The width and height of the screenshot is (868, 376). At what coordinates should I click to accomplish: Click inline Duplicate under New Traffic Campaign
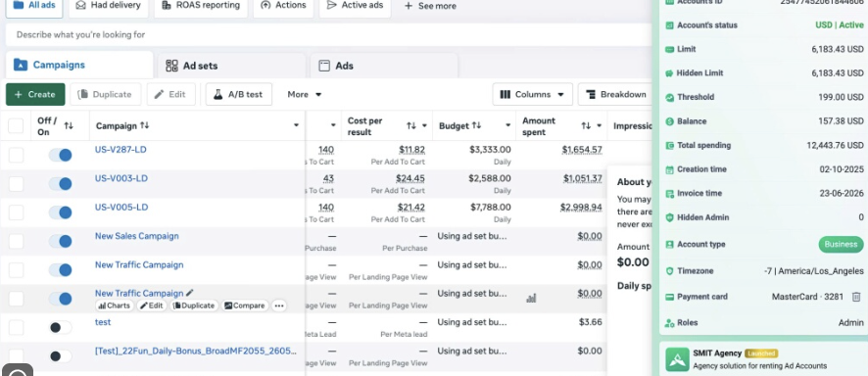click(x=194, y=305)
